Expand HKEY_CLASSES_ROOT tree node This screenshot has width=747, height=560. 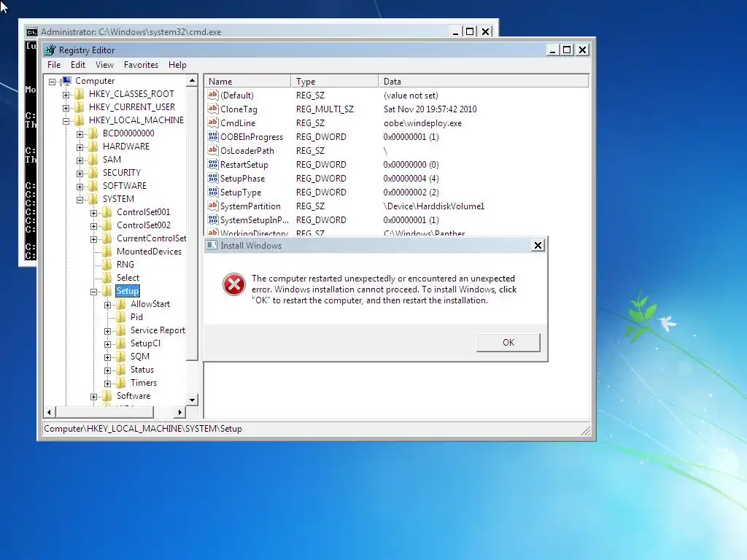coord(66,95)
